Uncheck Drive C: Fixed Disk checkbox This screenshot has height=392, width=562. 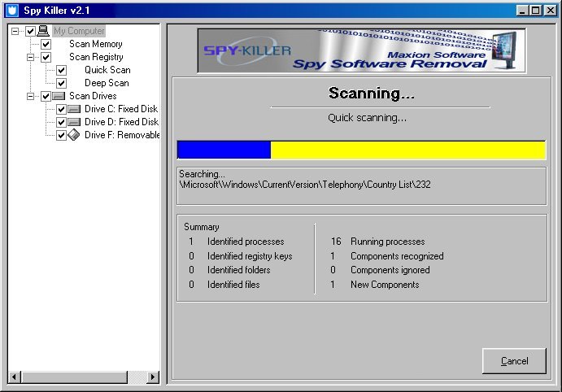click(x=61, y=109)
